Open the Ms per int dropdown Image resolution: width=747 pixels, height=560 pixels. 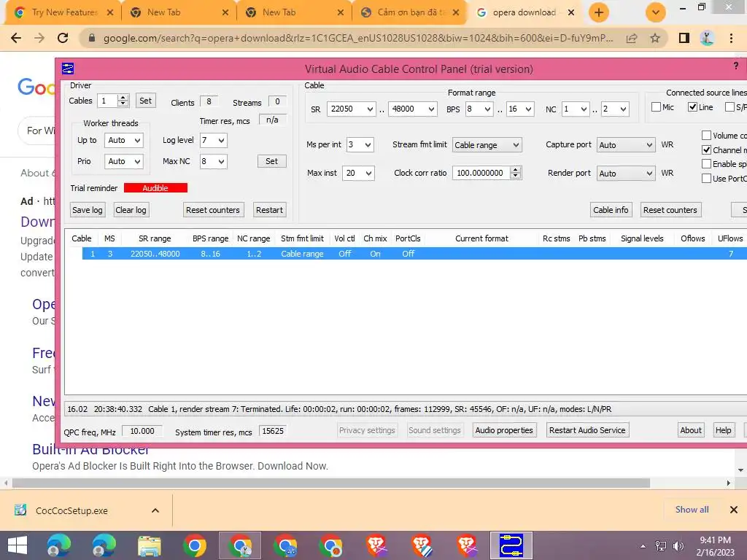coord(360,145)
